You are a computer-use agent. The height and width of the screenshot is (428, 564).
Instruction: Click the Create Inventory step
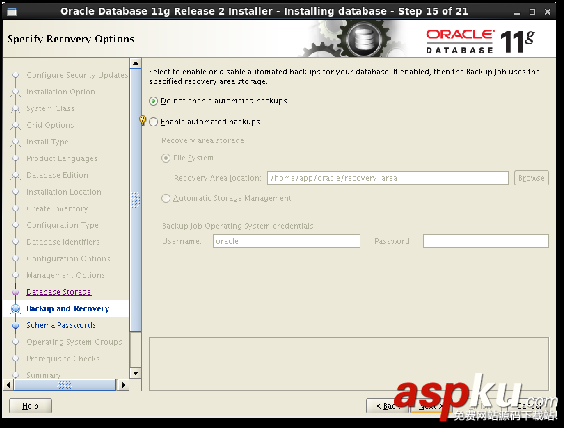coord(57,209)
